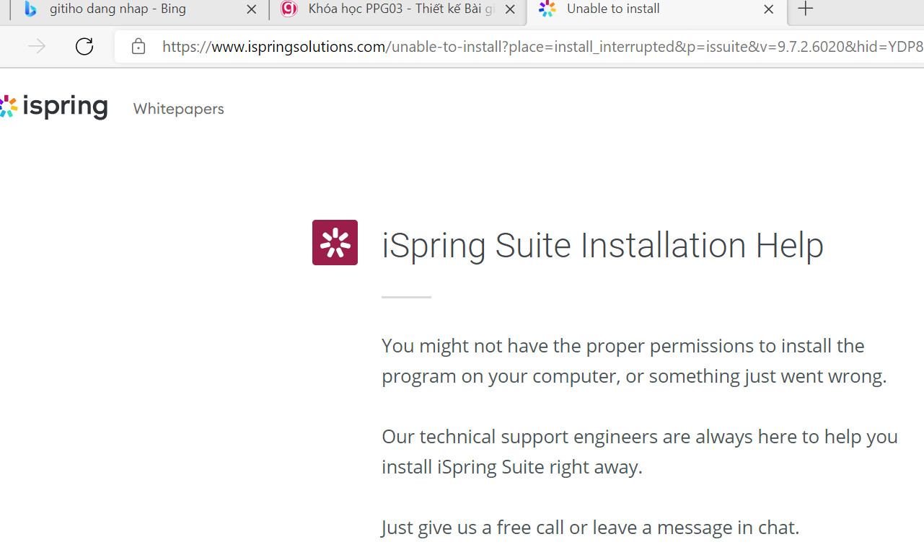Switch to the 'Khóa học PPG03' tab

coord(400,9)
